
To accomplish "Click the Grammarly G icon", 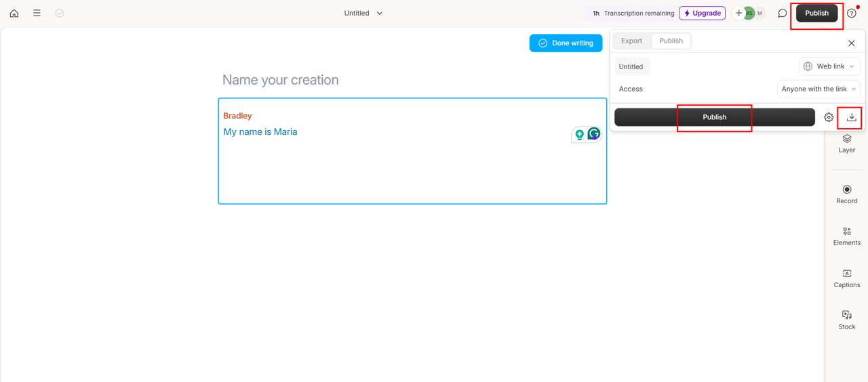I will 594,134.
